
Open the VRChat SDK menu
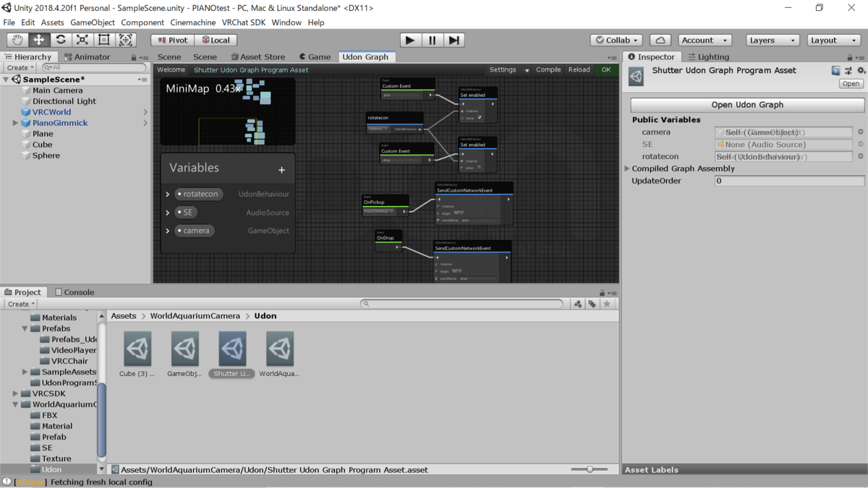pyautogui.click(x=244, y=22)
